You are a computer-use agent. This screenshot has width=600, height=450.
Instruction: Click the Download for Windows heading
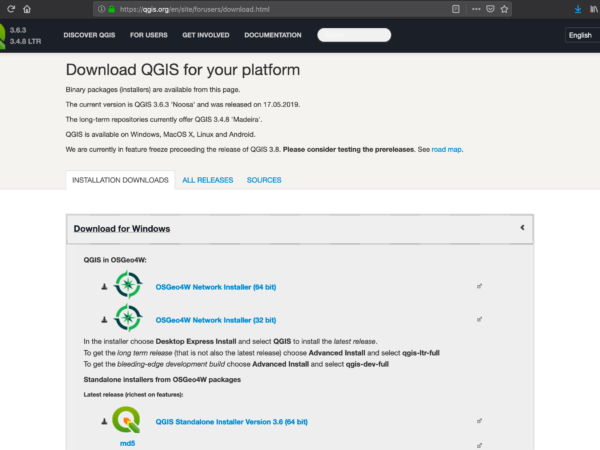pos(122,229)
